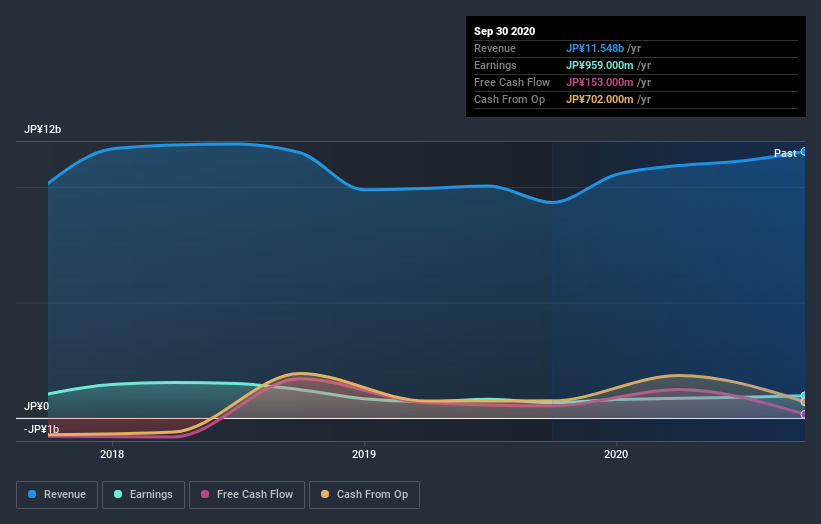Click the Free Cash Flow label in tooltip

(512, 82)
